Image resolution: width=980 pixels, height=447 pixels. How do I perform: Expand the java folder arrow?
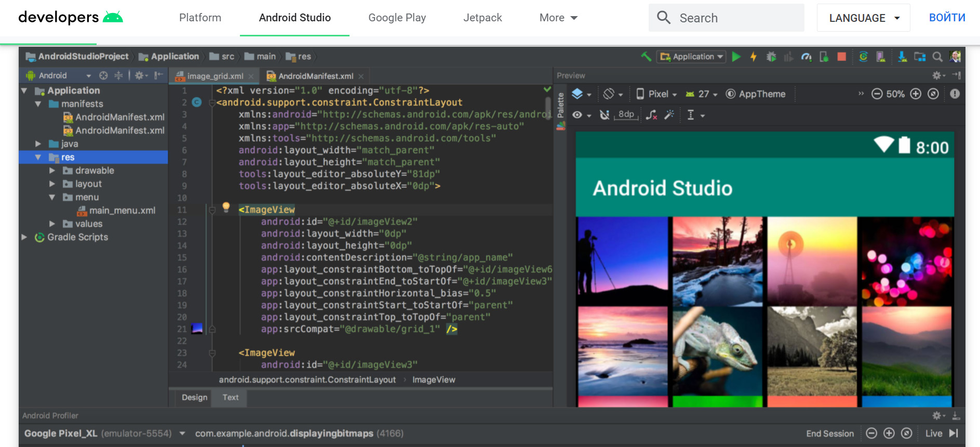(x=38, y=143)
